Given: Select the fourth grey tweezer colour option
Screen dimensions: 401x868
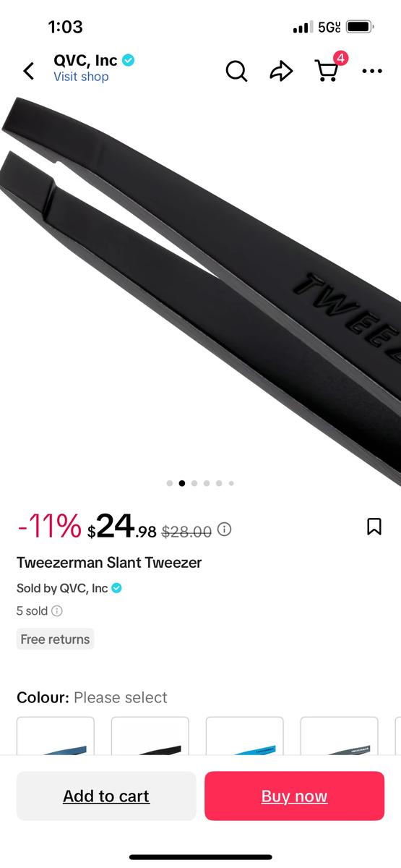Looking at the screenshot, I should [340, 736].
